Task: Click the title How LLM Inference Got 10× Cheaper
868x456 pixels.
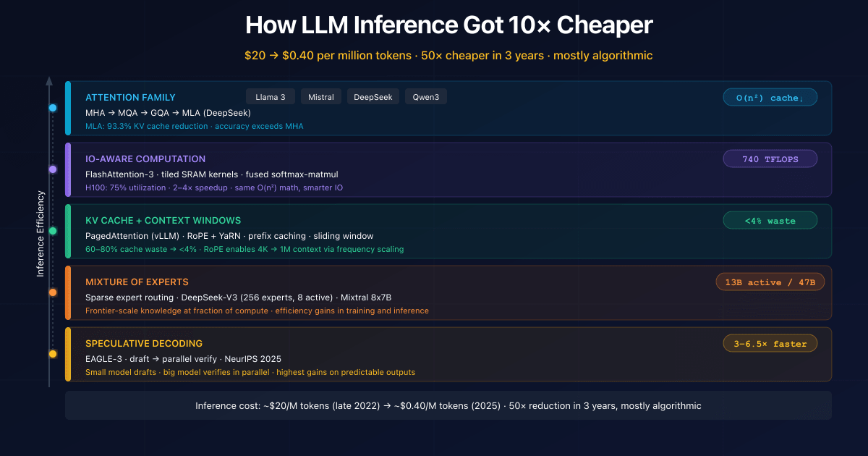Action: click(x=449, y=25)
